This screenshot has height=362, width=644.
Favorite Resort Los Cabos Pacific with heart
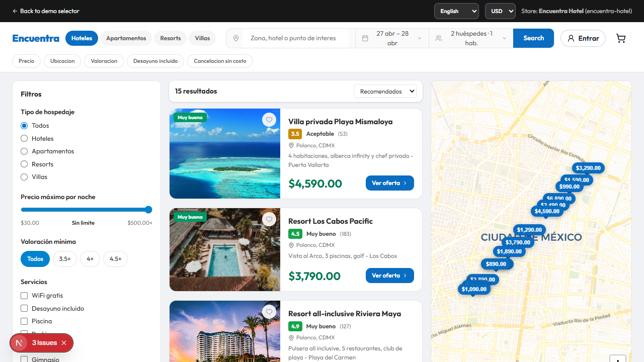point(269,219)
